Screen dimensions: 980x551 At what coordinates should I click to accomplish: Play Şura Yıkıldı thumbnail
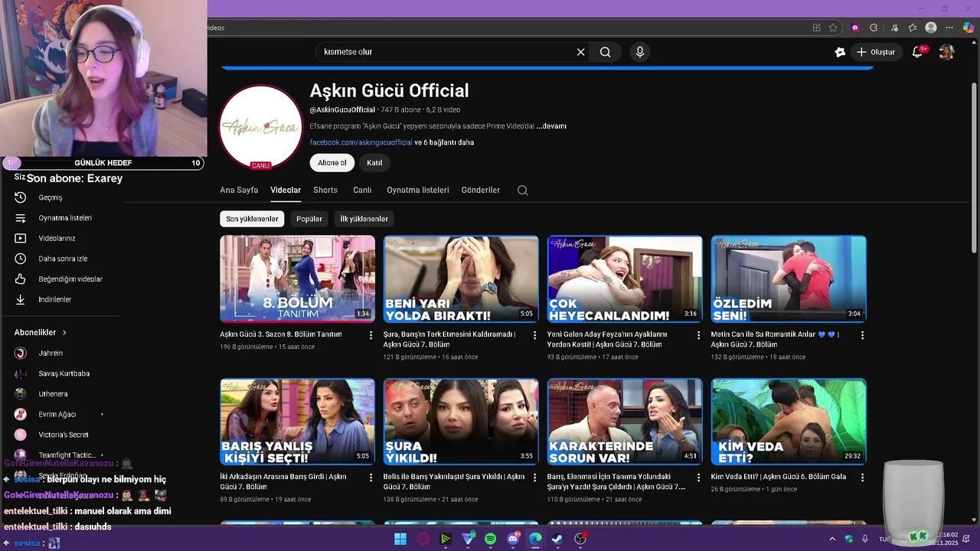(x=461, y=422)
